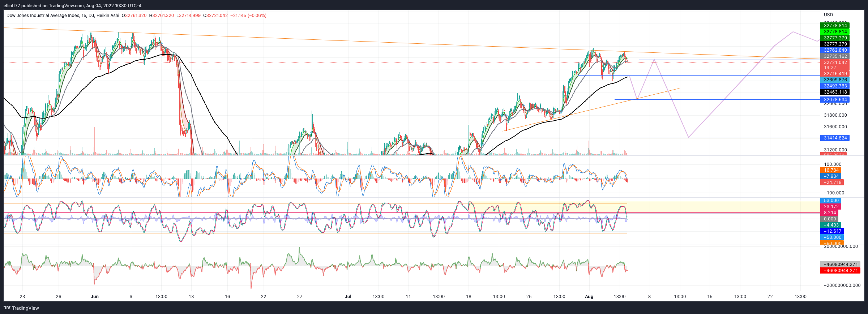Click the red −46080944.271 value label
Screen dimensions: 868x314
point(841,271)
